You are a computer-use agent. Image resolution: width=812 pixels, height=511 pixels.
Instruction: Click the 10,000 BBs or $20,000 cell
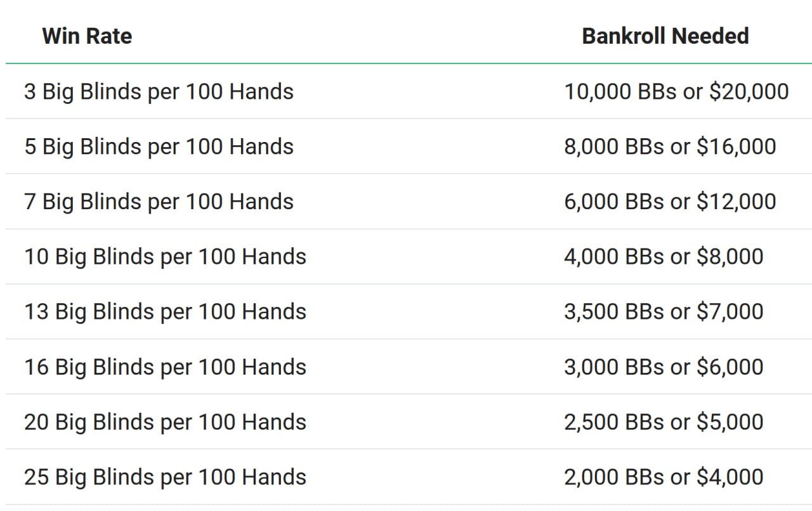676,91
